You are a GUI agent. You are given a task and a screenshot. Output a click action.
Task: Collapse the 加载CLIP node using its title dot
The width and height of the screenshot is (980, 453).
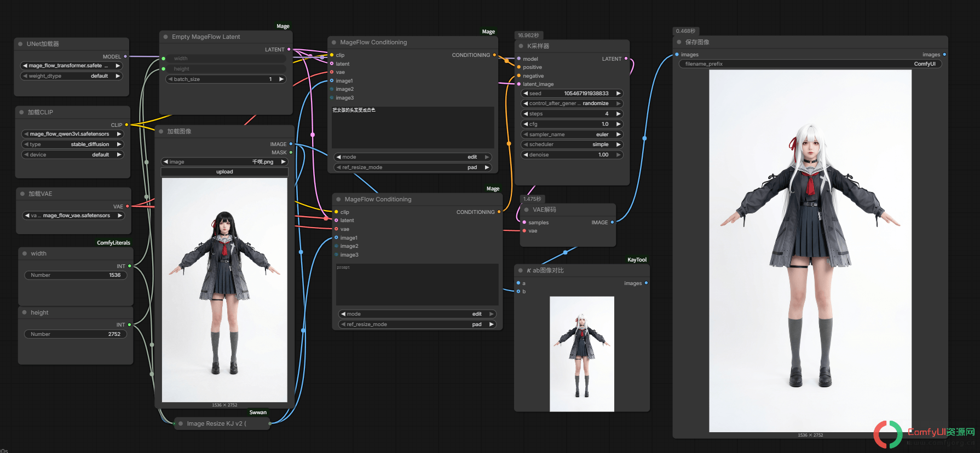(x=22, y=112)
